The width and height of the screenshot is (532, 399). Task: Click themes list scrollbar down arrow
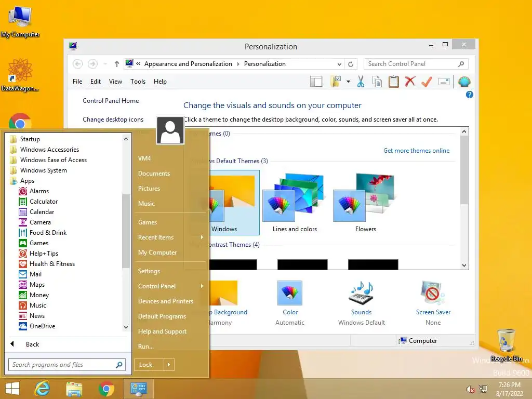coord(464,265)
